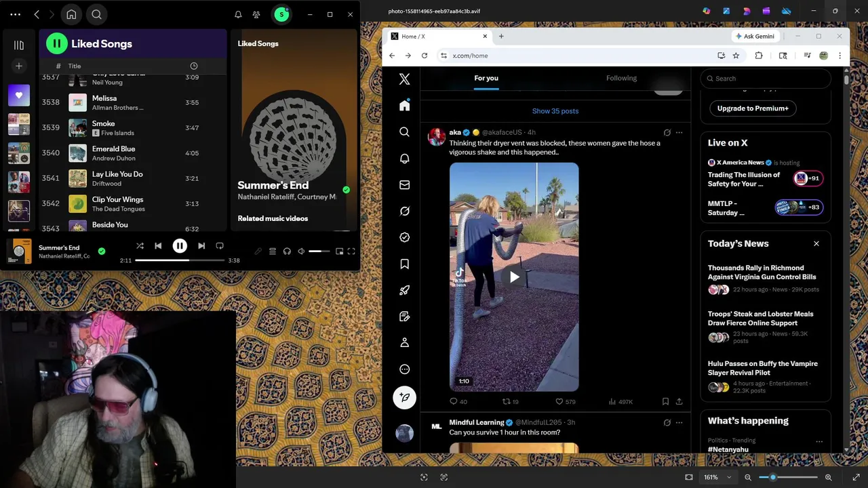Open Spotify profile avatar S
The width and height of the screenshot is (868, 488).
click(x=281, y=14)
